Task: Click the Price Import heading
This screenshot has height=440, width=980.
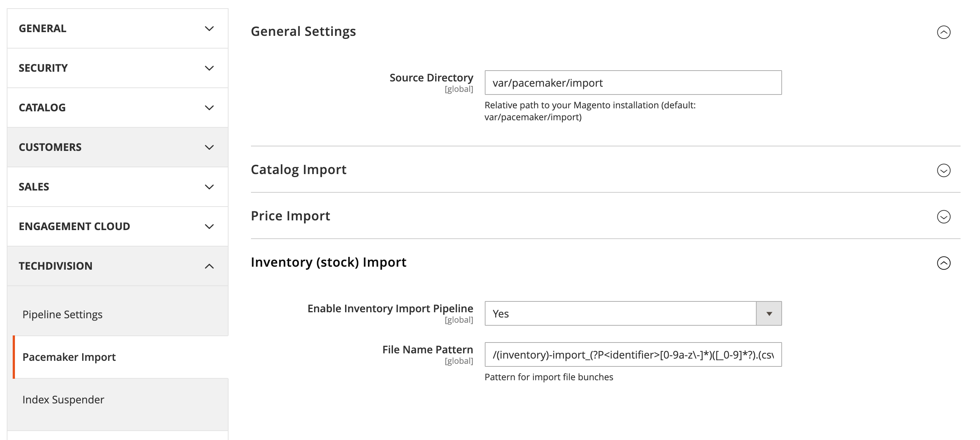Action: tap(290, 216)
